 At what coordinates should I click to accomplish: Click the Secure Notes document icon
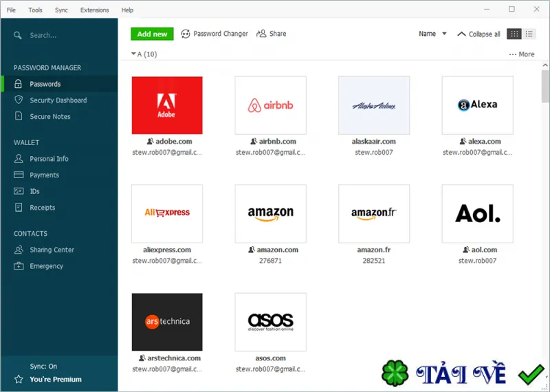[x=19, y=116]
